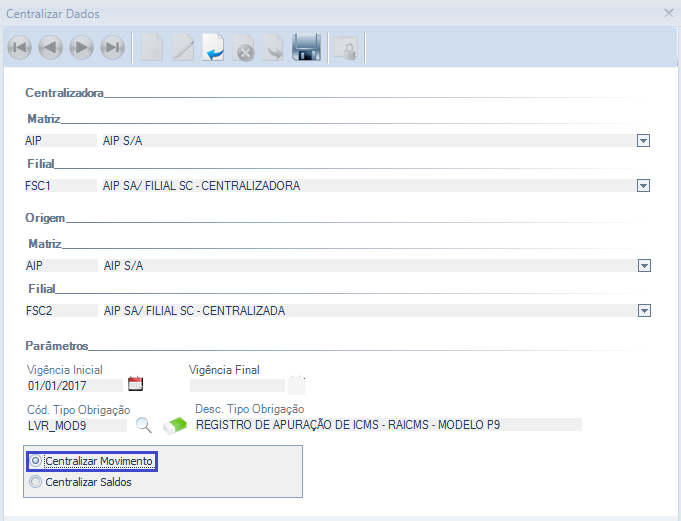Click Centralizadora Matriz AIP code field
The height and width of the screenshot is (521, 681).
[x=61, y=141]
